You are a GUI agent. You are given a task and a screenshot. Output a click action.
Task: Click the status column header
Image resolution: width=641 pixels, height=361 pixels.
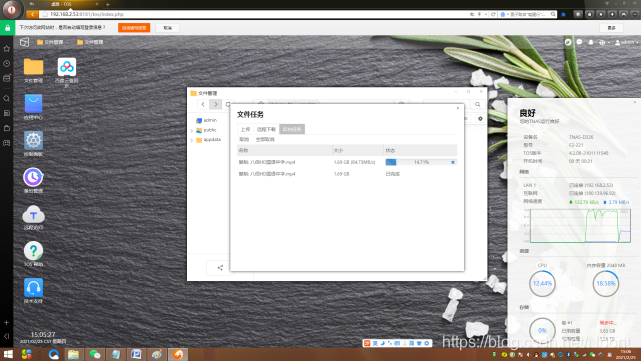(420, 150)
